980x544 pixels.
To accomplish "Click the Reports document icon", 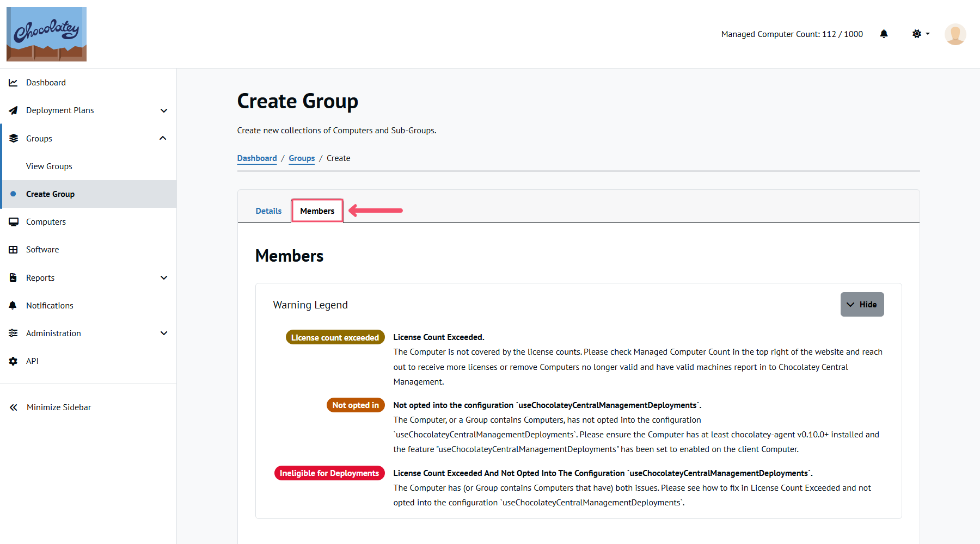I will coord(13,277).
